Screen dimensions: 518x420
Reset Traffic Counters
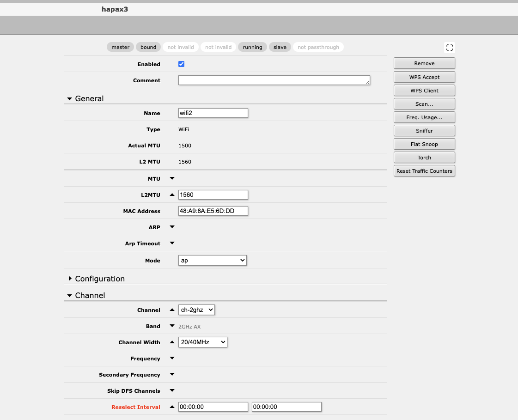tap(424, 170)
